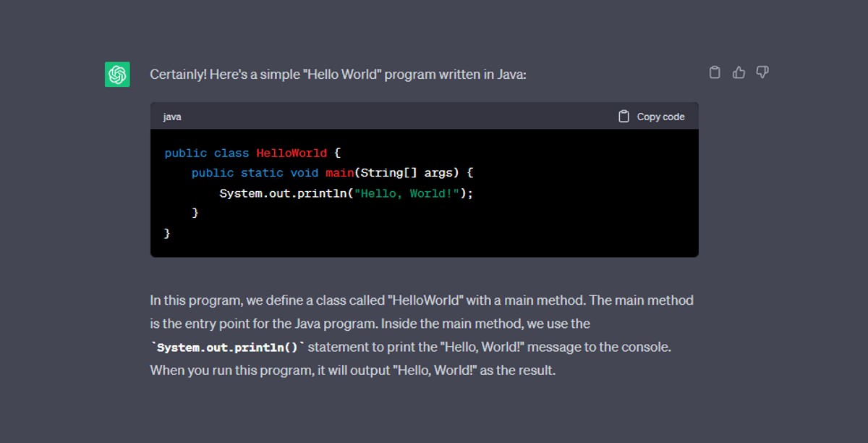Select the closing brace of the class

coord(166,232)
